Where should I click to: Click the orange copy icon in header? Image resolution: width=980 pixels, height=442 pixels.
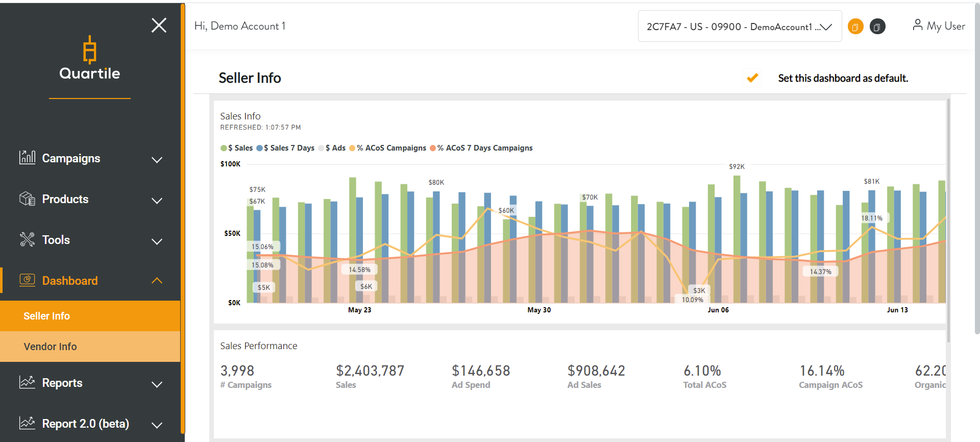pos(855,27)
